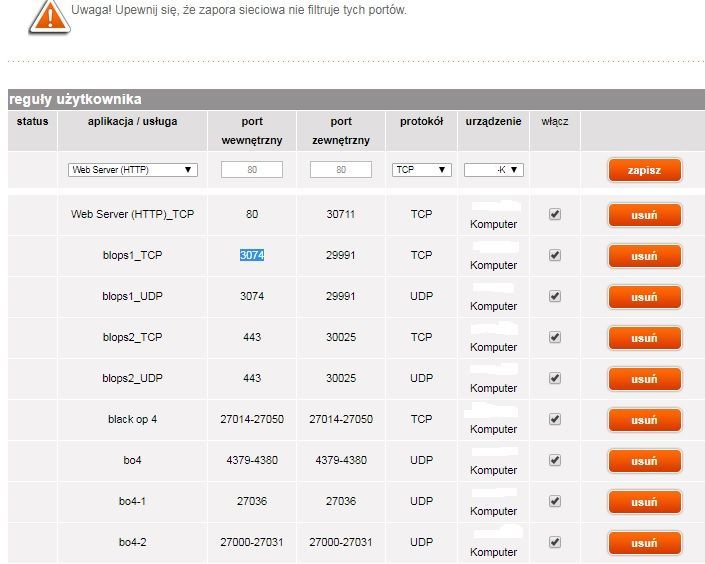Click the external port input field
705x564 pixels.
tap(341, 170)
